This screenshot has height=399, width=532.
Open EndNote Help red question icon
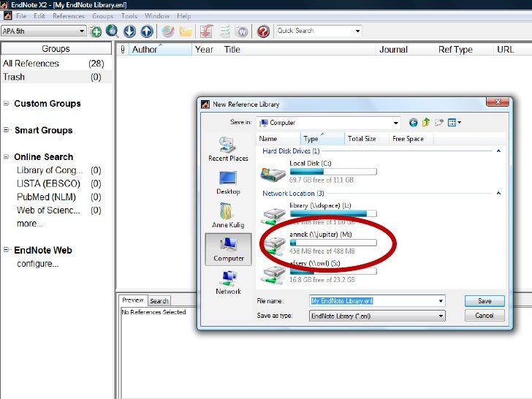(x=263, y=31)
